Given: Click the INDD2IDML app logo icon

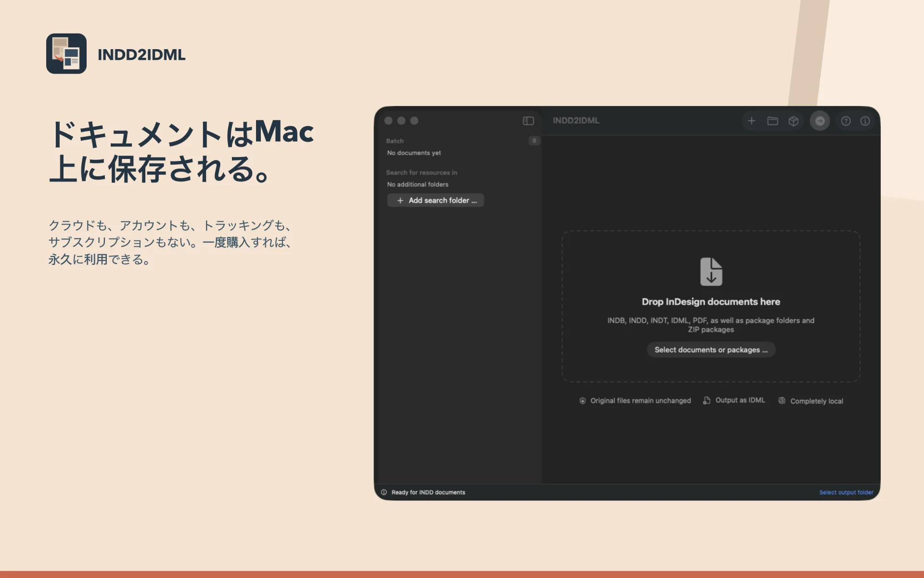Looking at the screenshot, I should pos(66,53).
